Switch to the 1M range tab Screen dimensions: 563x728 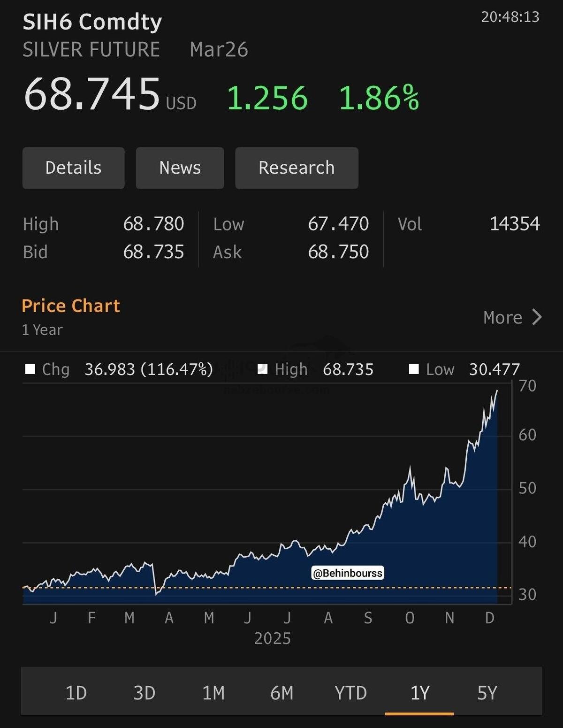(213, 693)
